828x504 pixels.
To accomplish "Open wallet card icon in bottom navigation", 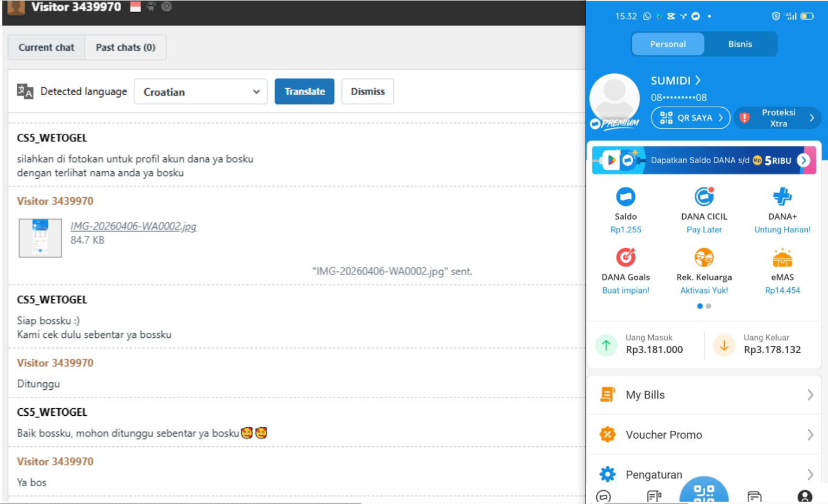I will pos(754,496).
